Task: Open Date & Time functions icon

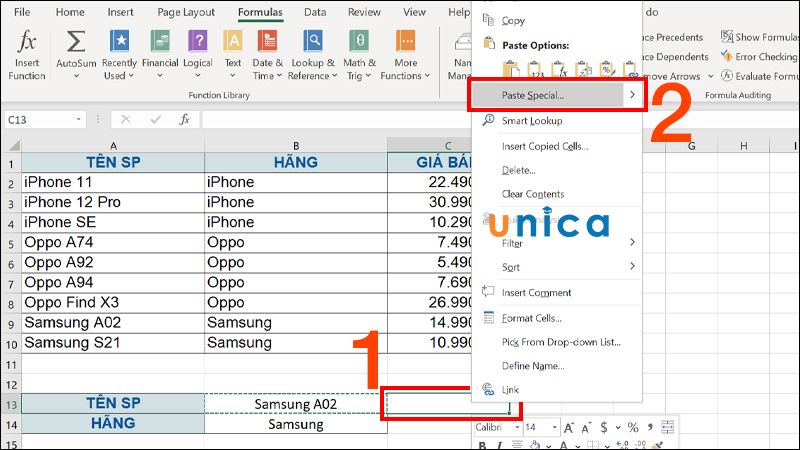Action: tap(267, 41)
